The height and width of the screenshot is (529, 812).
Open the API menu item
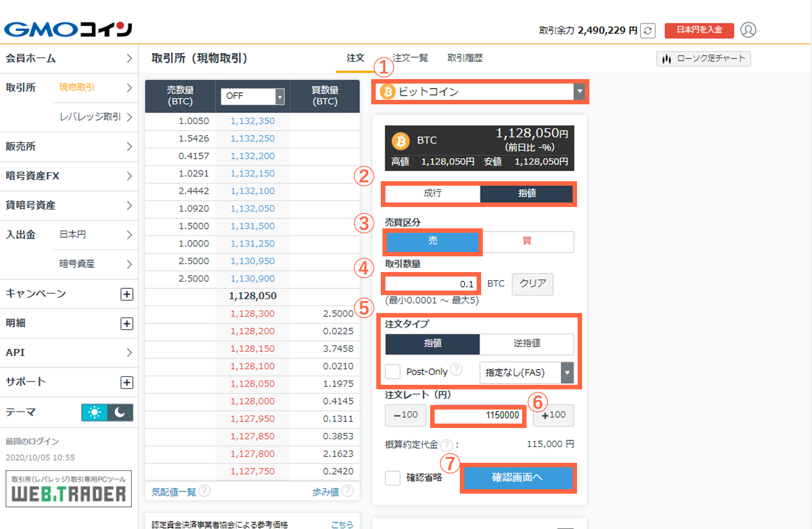[x=68, y=353]
